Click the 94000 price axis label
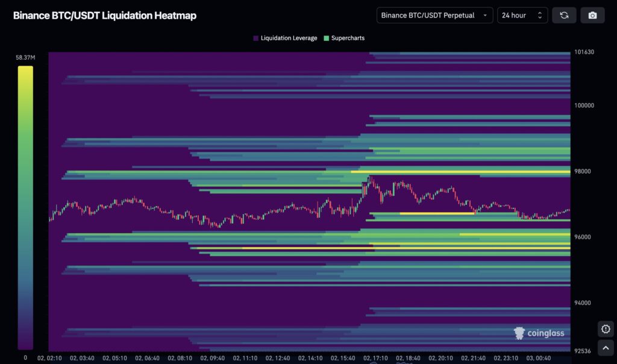Image resolution: width=617 pixels, height=364 pixels. [x=583, y=303]
